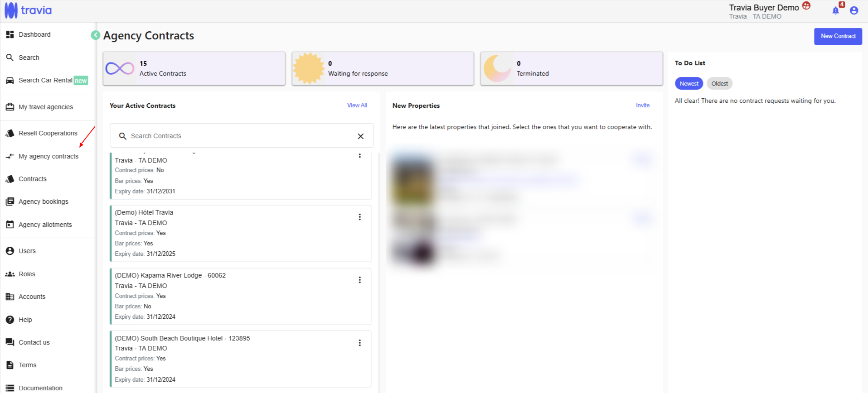Image resolution: width=868 pixels, height=393 pixels.
Task: Click expiry date 31/12/2031 text
Action: click(x=161, y=192)
